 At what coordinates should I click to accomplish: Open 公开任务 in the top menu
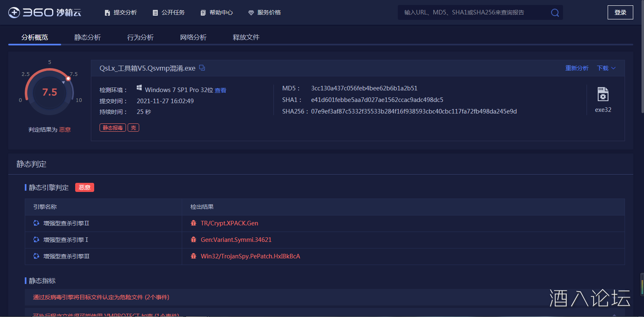point(169,13)
